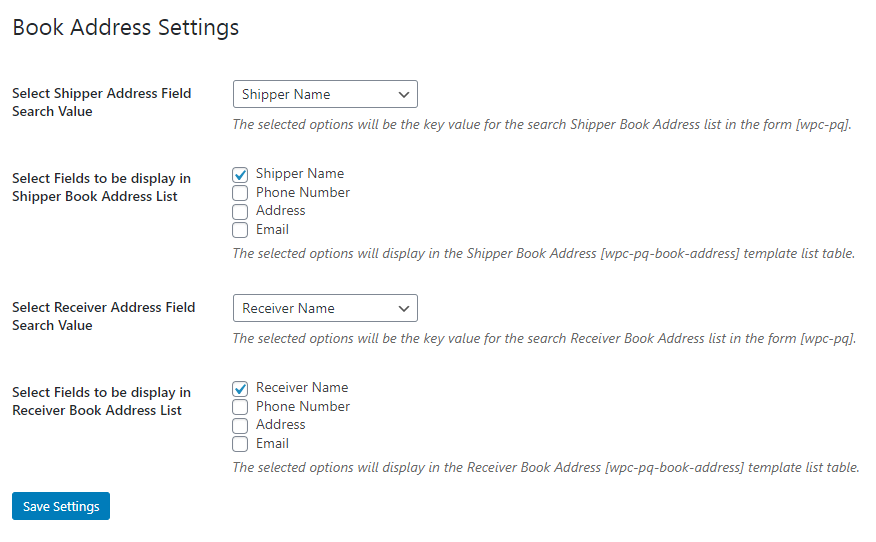
Task: Click the Save Settings button
Action: click(61, 506)
